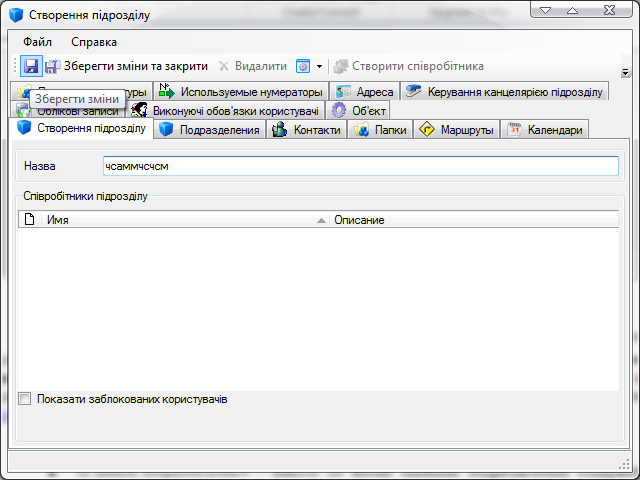
Task: Open the Справка menu
Action: (x=94, y=42)
